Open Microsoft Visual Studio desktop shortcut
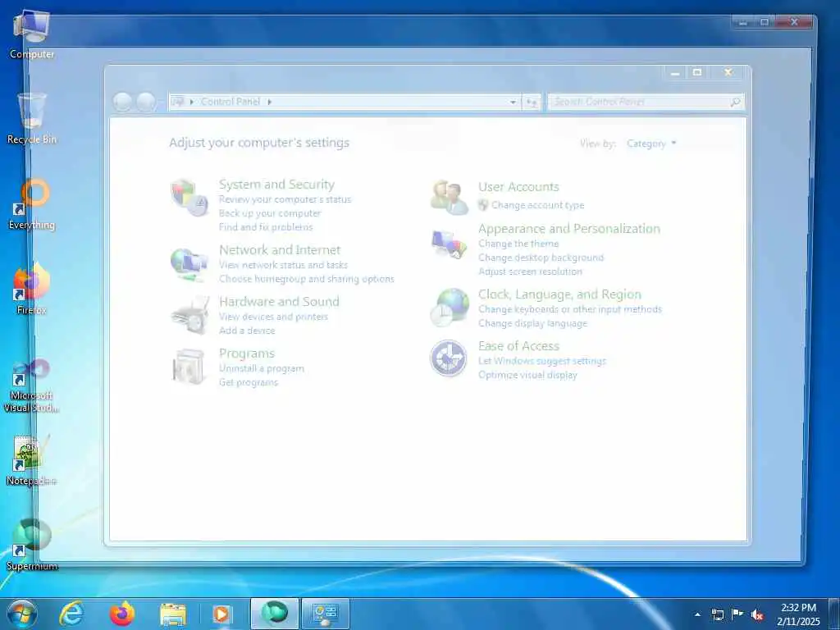840x630 pixels. pyautogui.click(x=32, y=386)
